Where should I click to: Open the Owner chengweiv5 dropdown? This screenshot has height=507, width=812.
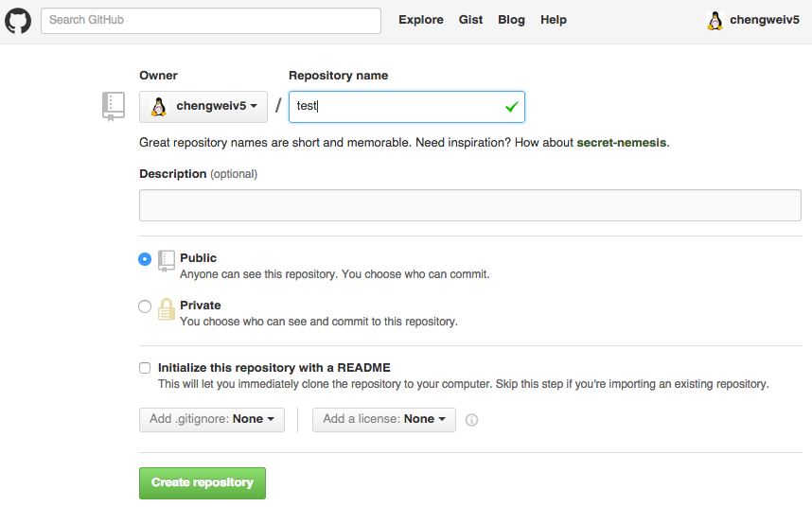(203, 107)
